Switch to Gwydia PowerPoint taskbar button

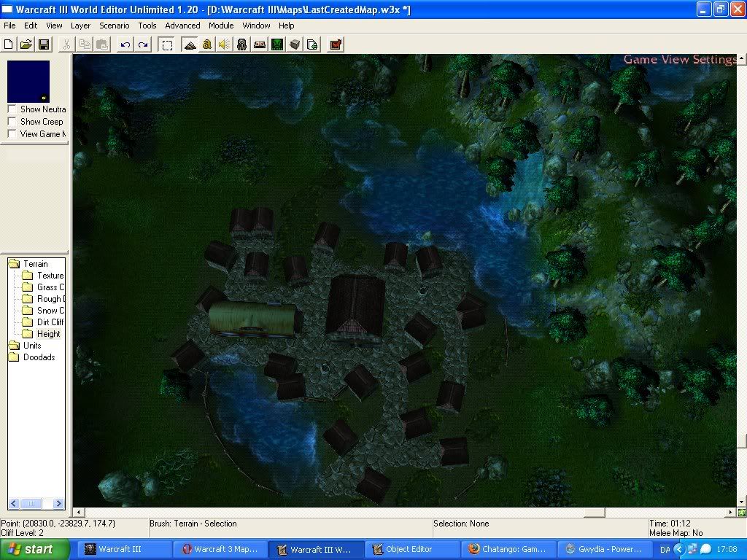[x=604, y=549]
